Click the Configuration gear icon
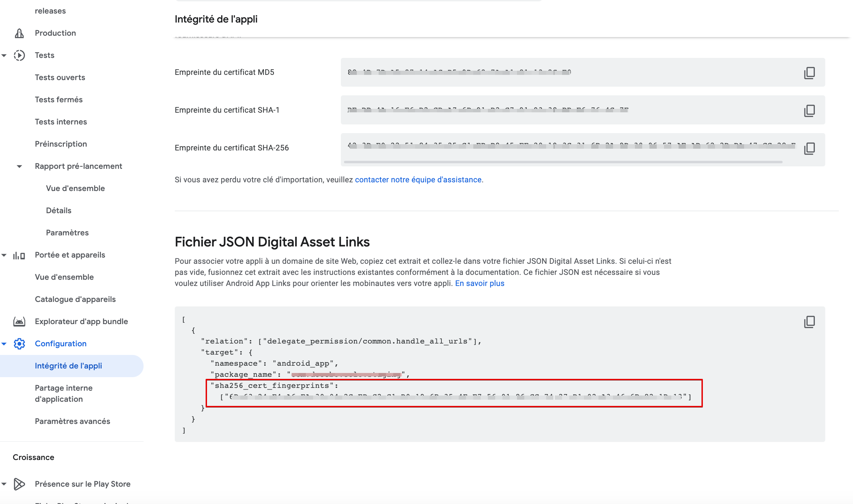 coord(19,344)
